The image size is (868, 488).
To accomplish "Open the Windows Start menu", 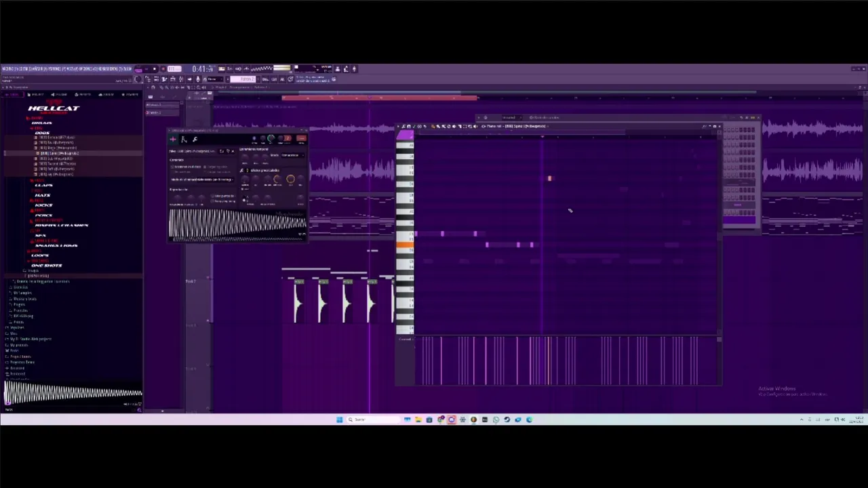I will 340,420.
